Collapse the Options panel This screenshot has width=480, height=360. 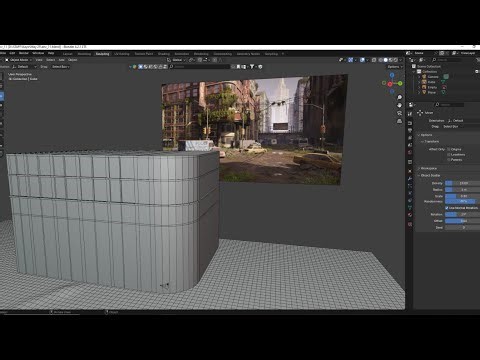coord(426,135)
